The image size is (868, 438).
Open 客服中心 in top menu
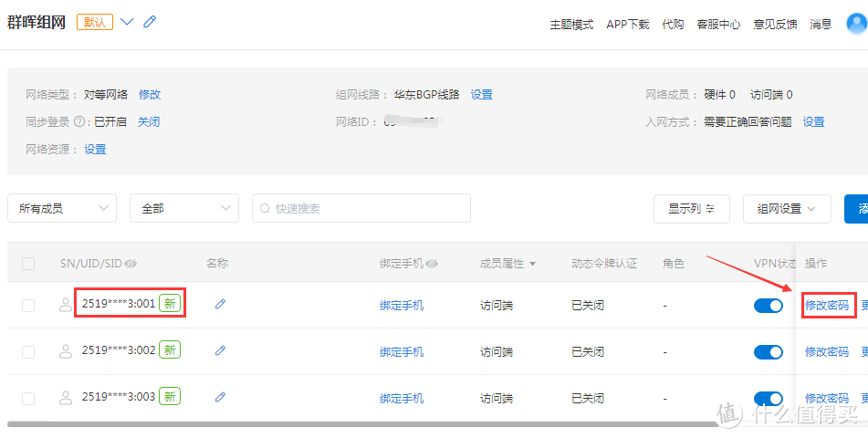click(x=718, y=25)
